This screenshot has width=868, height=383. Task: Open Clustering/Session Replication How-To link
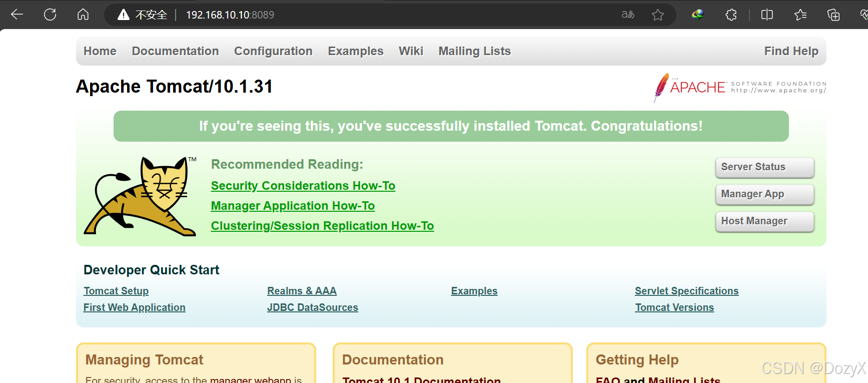coord(322,226)
